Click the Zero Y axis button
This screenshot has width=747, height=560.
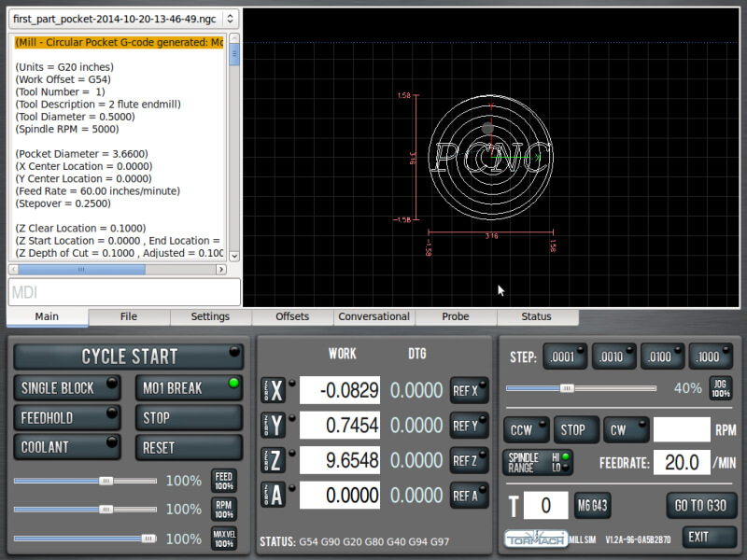pyautogui.click(x=272, y=426)
